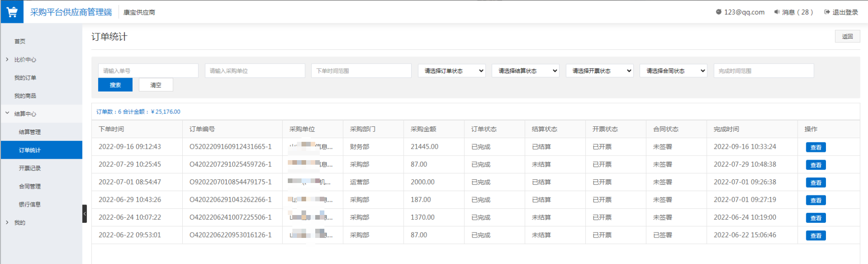The image size is (868, 264).
Task: Expand the 比价中心 menu chevron
Action: coord(7,59)
